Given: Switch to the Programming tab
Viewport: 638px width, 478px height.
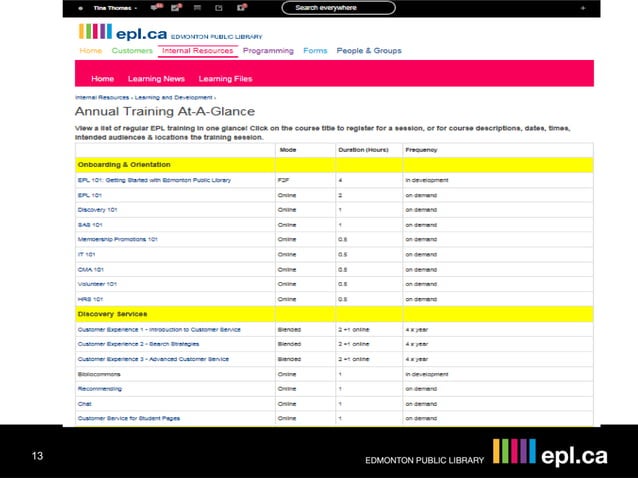Looking at the screenshot, I should tap(268, 51).
